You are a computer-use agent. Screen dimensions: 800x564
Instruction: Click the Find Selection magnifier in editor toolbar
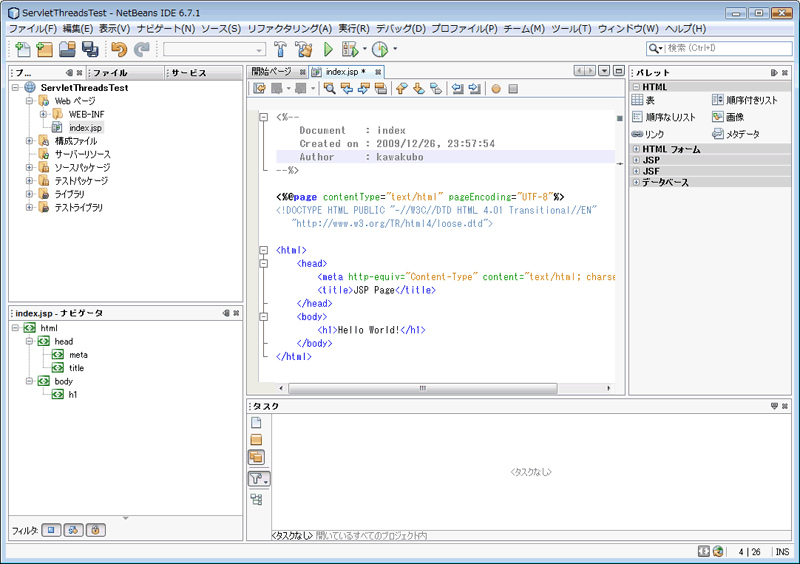[x=330, y=89]
